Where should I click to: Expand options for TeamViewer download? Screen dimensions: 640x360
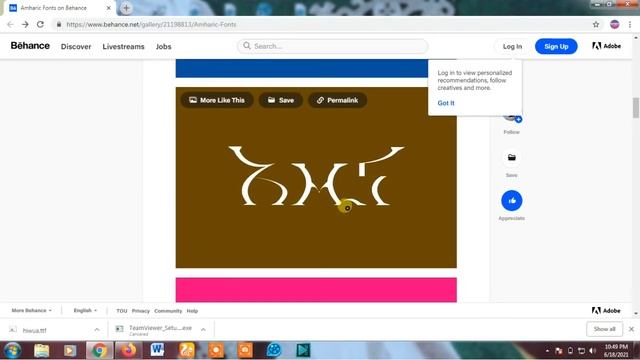click(x=203, y=330)
